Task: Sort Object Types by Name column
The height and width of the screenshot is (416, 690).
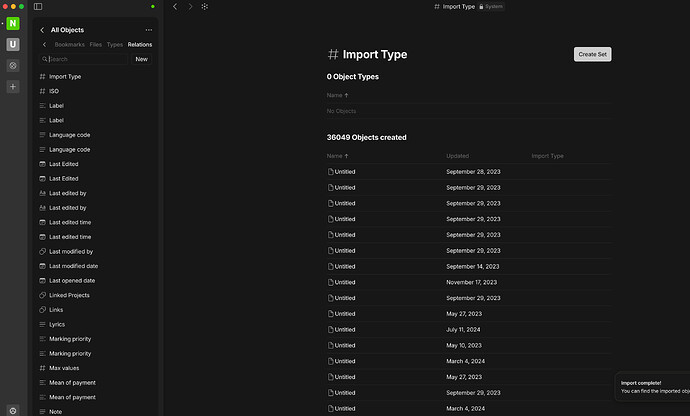Action: [338, 95]
